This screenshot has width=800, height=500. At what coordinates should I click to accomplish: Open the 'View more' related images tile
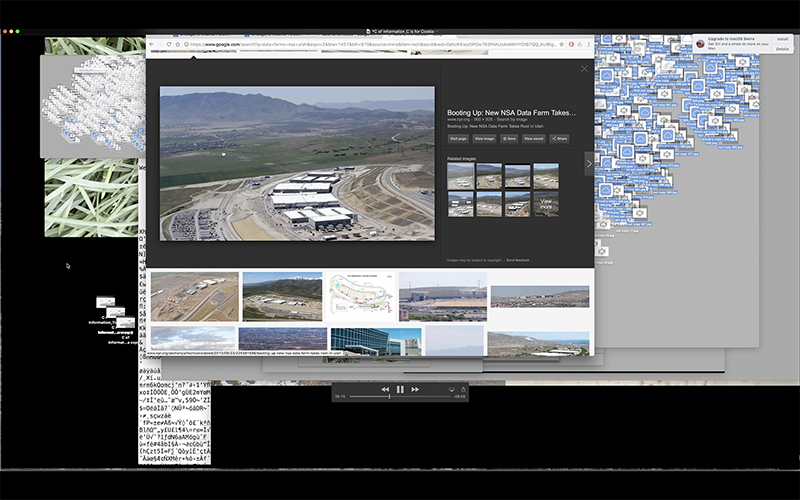(x=546, y=204)
